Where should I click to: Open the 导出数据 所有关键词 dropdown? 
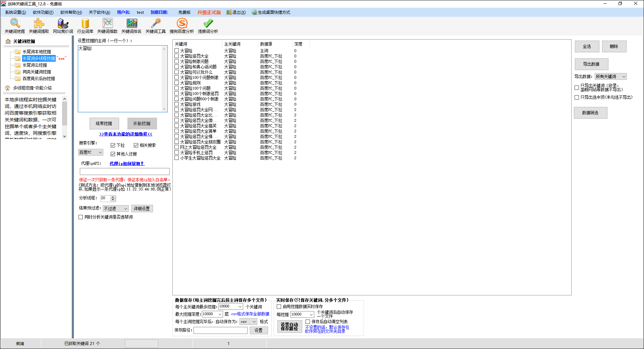click(610, 76)
